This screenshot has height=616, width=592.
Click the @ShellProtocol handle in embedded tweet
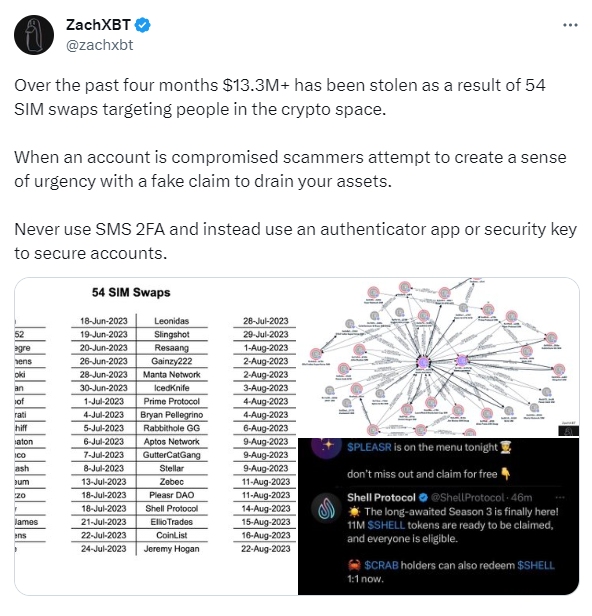click(467, 498)
